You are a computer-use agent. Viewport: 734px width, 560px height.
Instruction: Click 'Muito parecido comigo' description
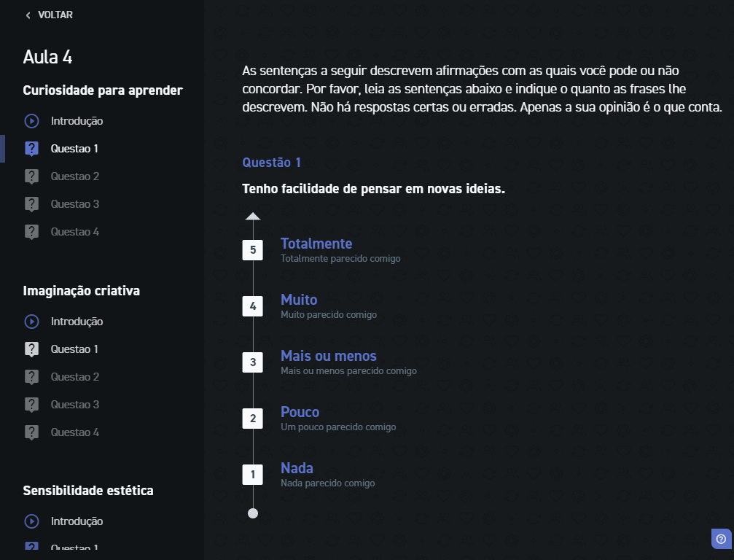coord(329,315)
